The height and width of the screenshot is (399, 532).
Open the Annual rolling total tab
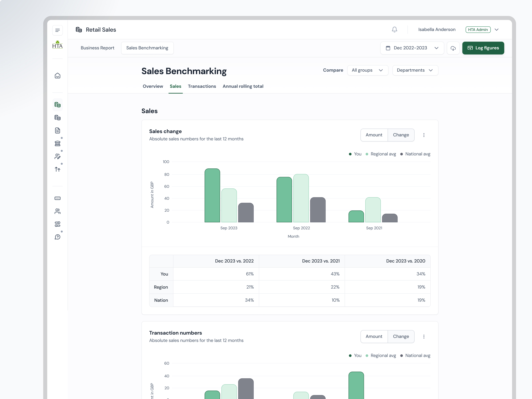(x=243, y=86)
